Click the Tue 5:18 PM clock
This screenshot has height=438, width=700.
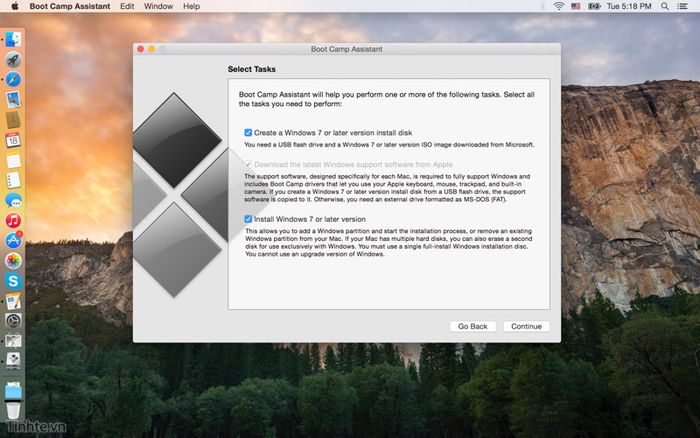point(629,6)
